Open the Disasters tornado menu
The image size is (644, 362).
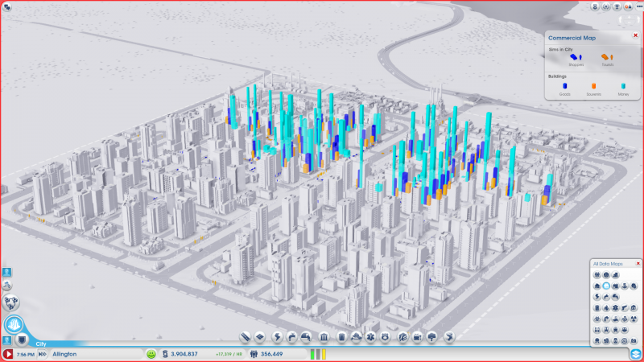pos(449,337)
